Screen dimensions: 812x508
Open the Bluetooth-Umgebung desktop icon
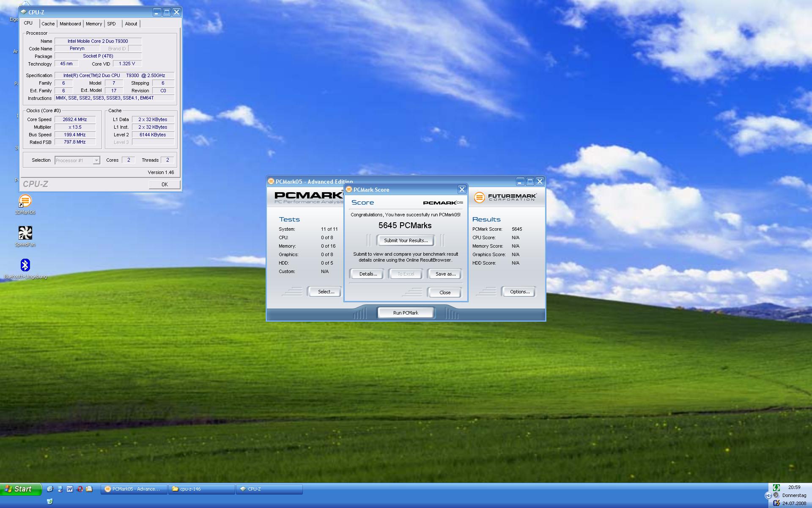(25, 265)
